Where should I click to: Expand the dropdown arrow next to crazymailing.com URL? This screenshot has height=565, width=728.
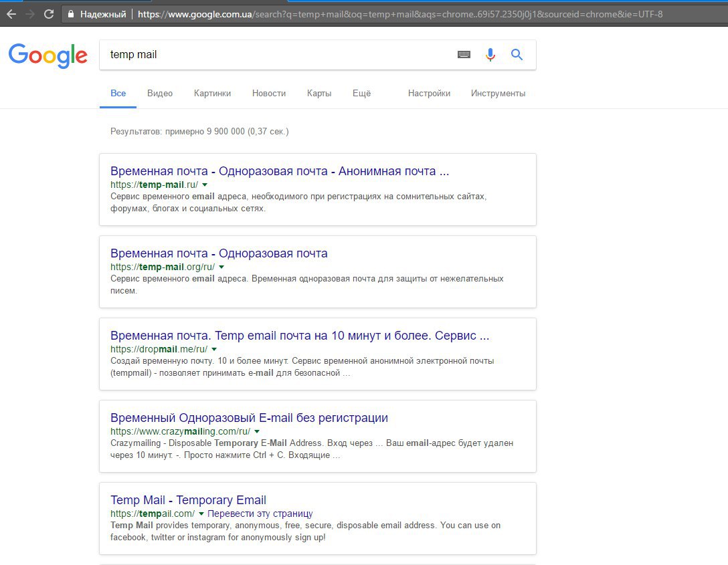[257, 431]
